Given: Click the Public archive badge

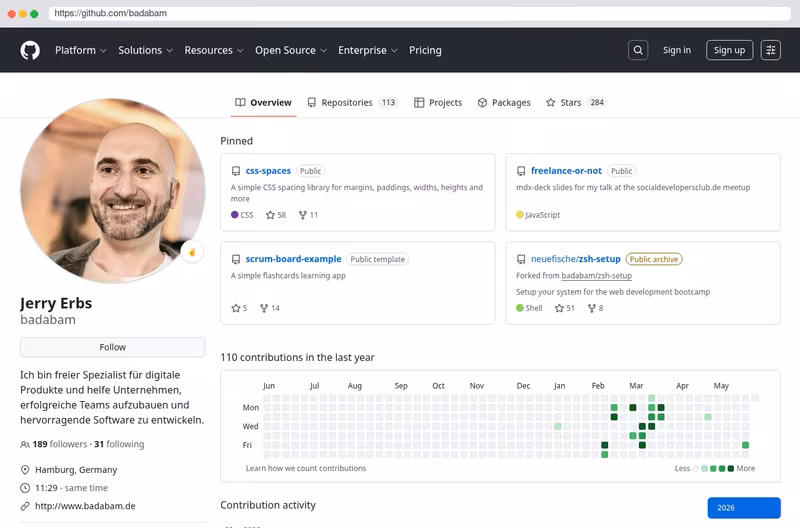Looking at the screenshot, I should 654,259.
